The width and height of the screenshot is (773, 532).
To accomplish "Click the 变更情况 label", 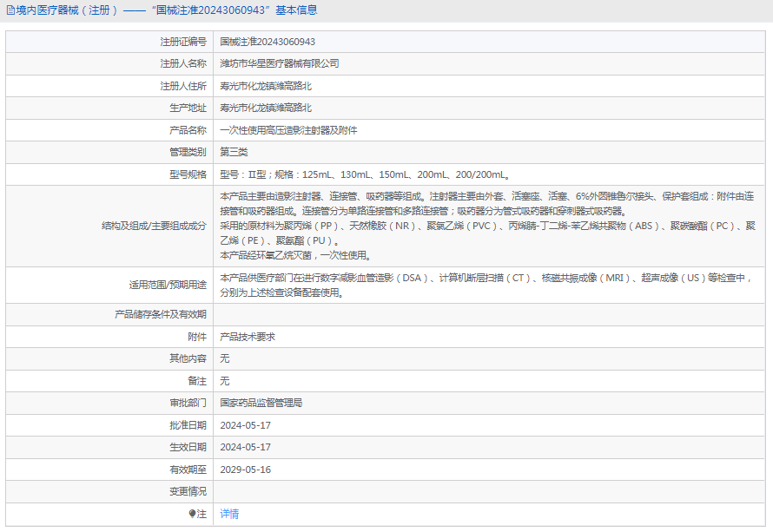I will point(188,492).
